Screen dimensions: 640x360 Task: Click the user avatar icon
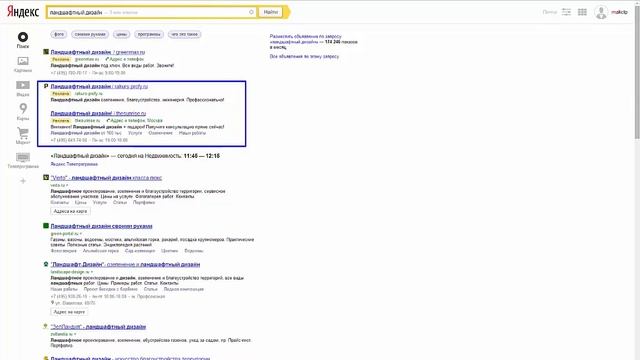click(x=601, y=12)
